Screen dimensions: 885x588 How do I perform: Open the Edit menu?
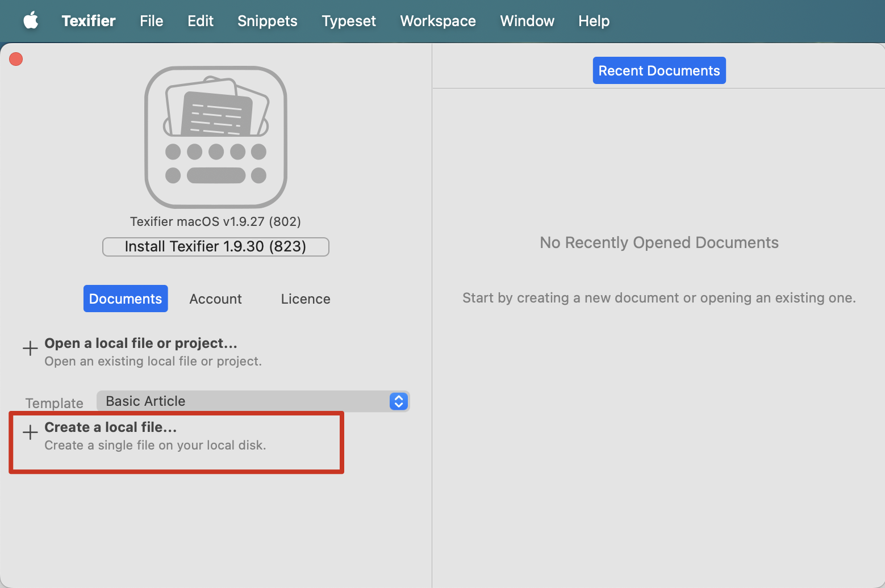point(201,21)
